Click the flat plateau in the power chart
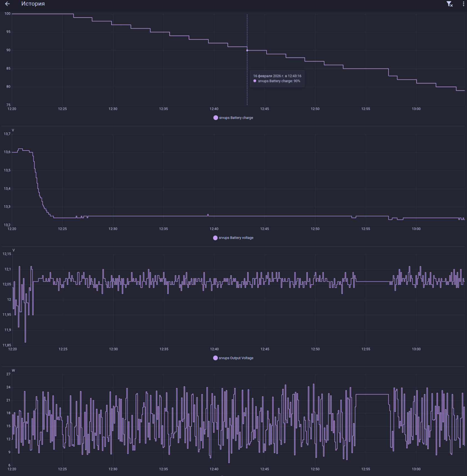467x476 pixels. 372,394
